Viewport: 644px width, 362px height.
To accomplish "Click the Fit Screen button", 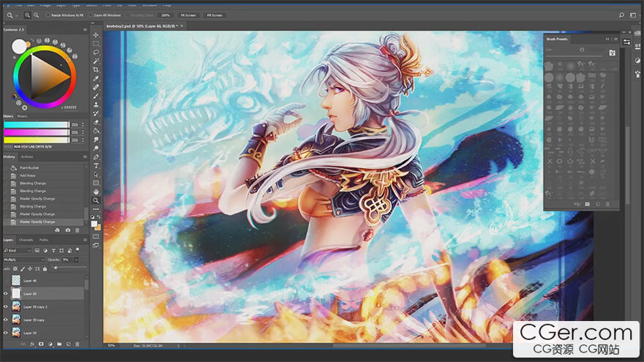I will pos(189,15).
